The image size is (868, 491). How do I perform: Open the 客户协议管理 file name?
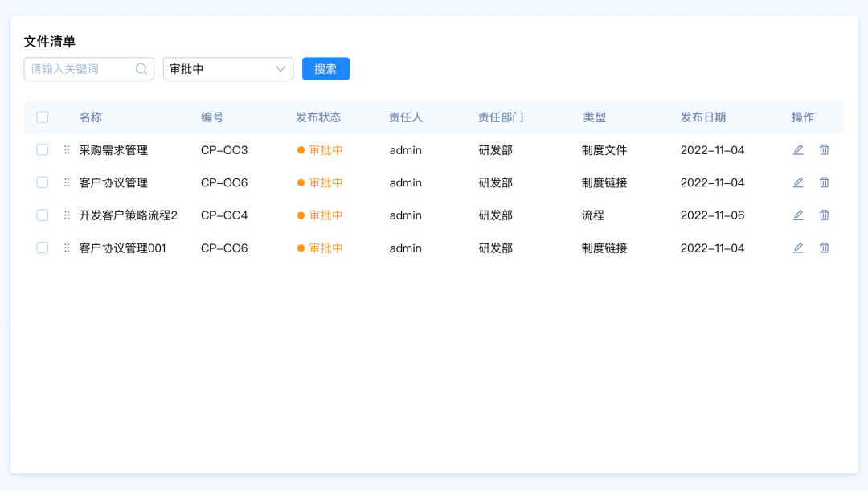(x=113, y=183)
